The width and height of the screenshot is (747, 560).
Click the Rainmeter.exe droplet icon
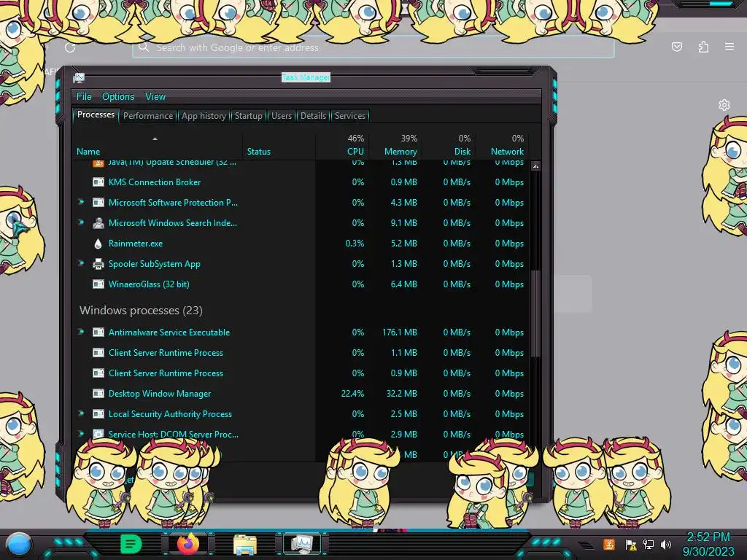pyautogui.click(x=98, y=244)
